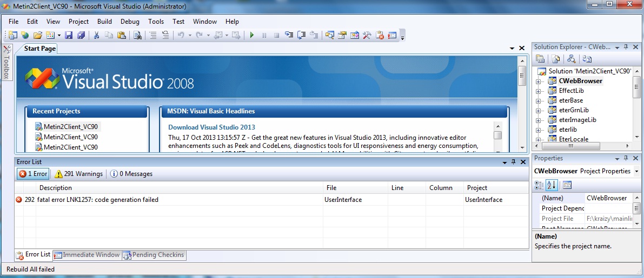Image resolution: width=644 pixels, height=278 pixels.
Task: Click the New Web Site globe icon
Action: (25, 35)
